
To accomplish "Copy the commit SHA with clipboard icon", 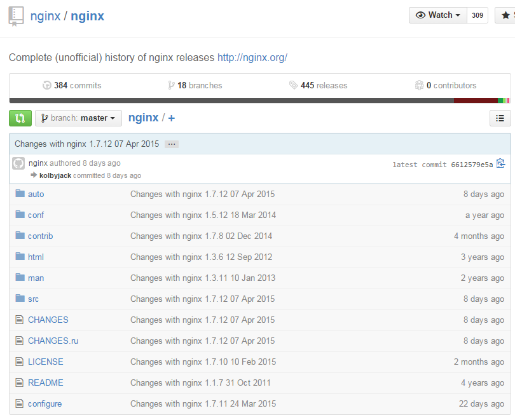I will coord(500,163).
